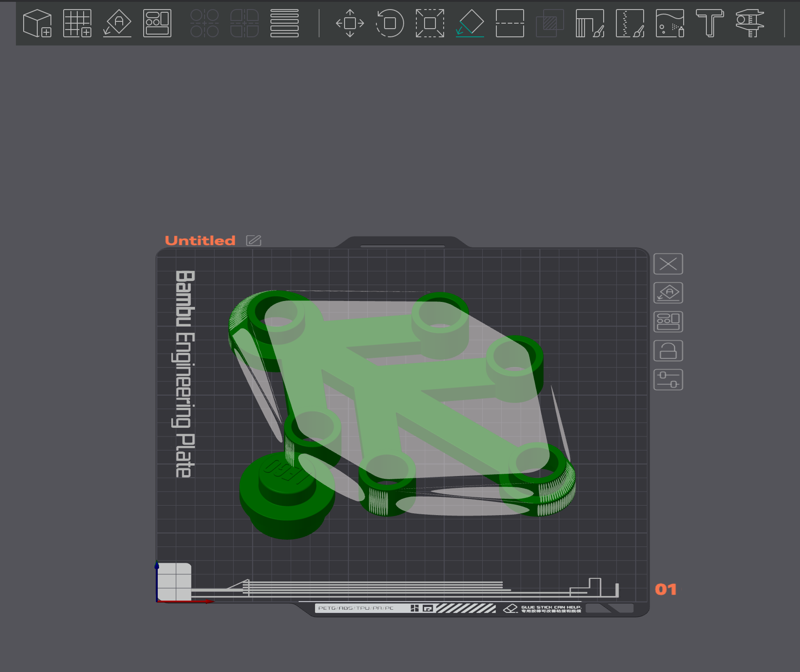800x672 pixels.
Task: Arrange all objects using the top toolbar
Action: (x=157, y=23)
